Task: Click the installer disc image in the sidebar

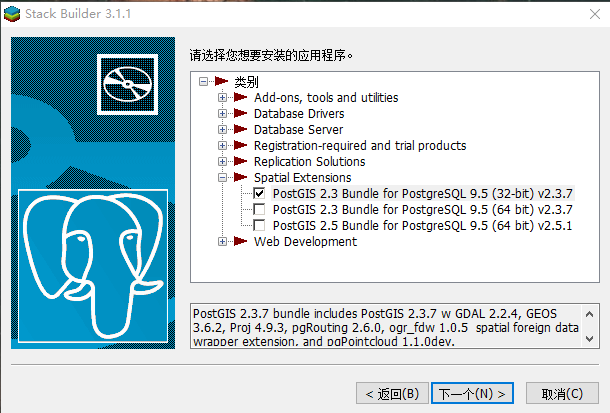Action: 128,84
